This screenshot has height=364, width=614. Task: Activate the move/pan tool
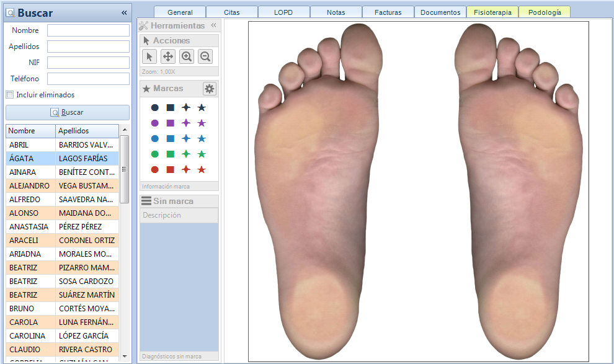click(167, 56)
